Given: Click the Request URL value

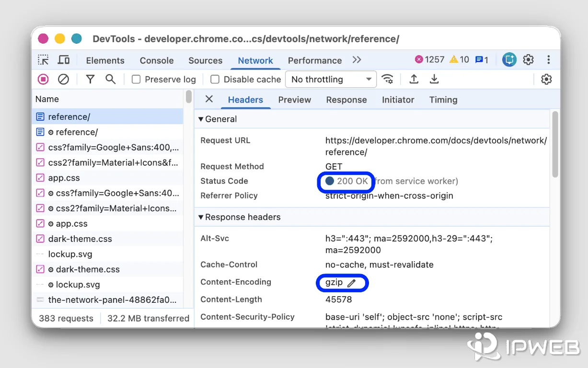Looking at the screenshot, I should [x=436, y=146].
